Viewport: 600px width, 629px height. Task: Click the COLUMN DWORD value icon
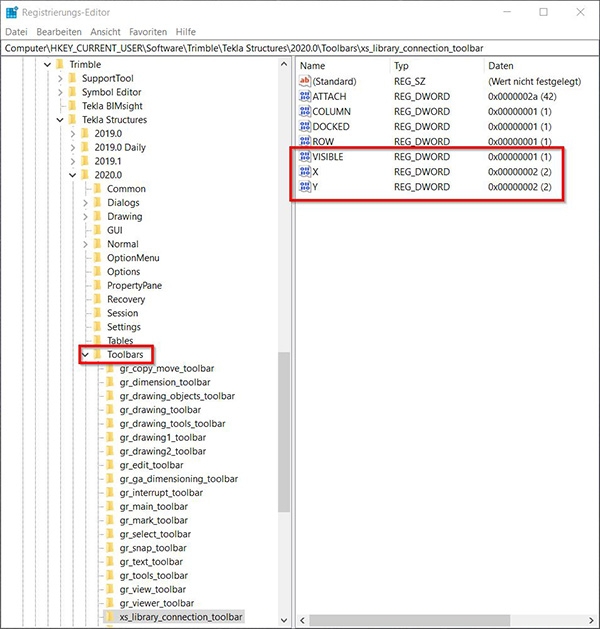click(305, 111)
